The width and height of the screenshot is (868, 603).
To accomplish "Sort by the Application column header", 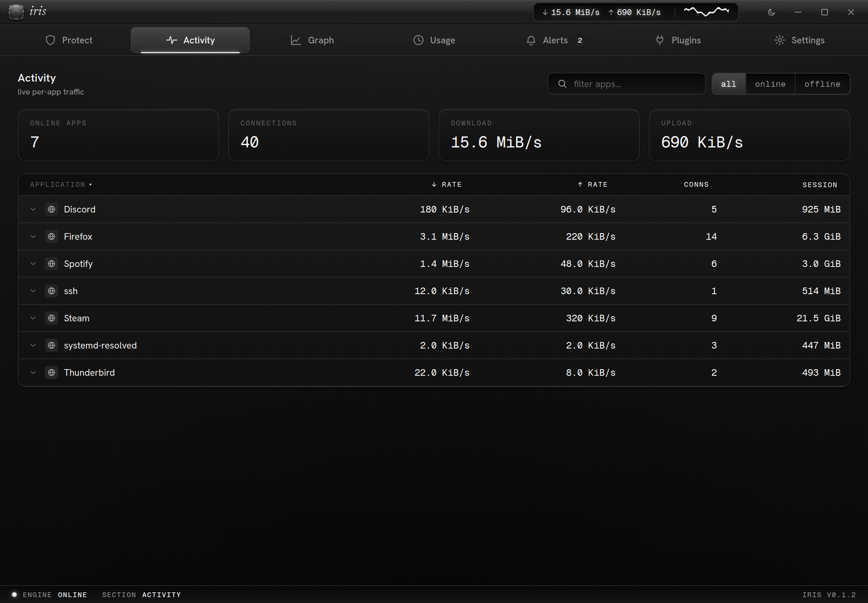I will coord(61,185).
